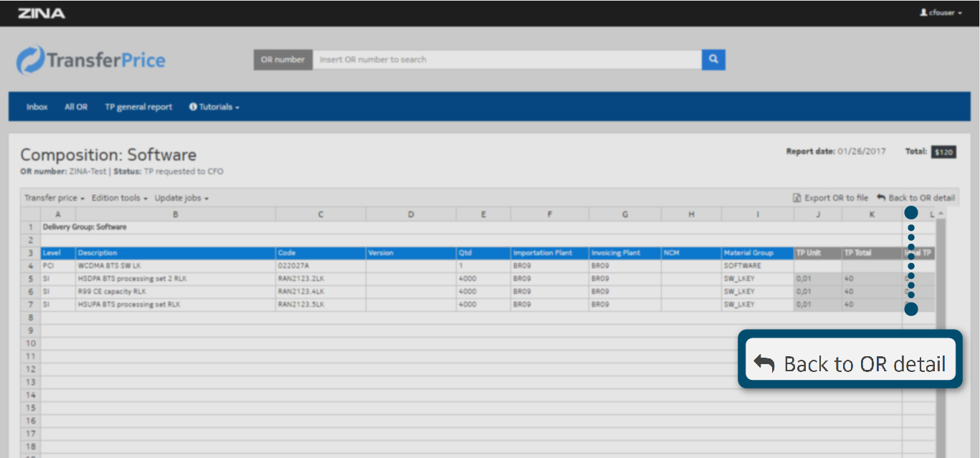This screenshot has height=458, width=980.
Task: Click the OR number search field
Action: [506, 59]
